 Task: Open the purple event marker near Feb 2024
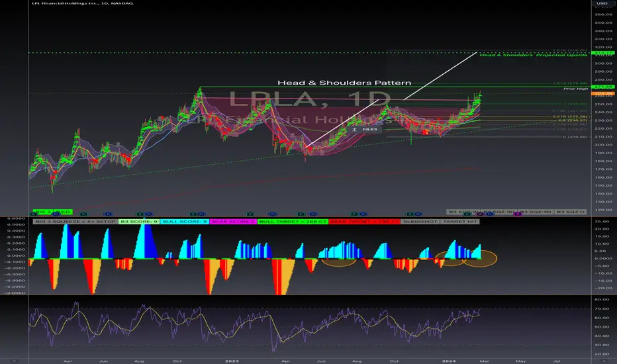pyautogui.click(x=481, y=214)
